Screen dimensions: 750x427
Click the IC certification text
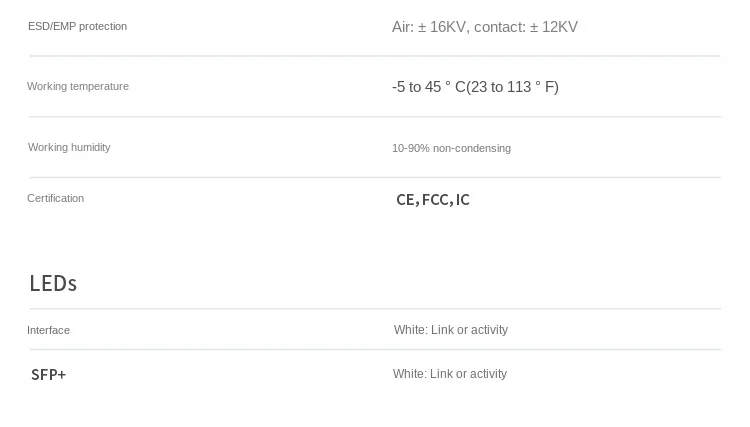pyautogui.click(x=462, y=200)
